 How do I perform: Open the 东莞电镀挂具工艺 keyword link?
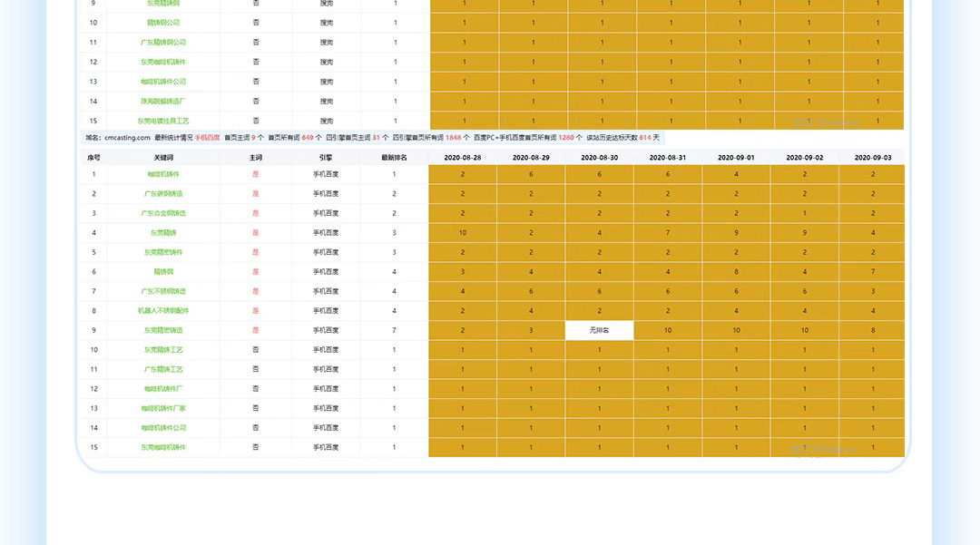(163, 122)
